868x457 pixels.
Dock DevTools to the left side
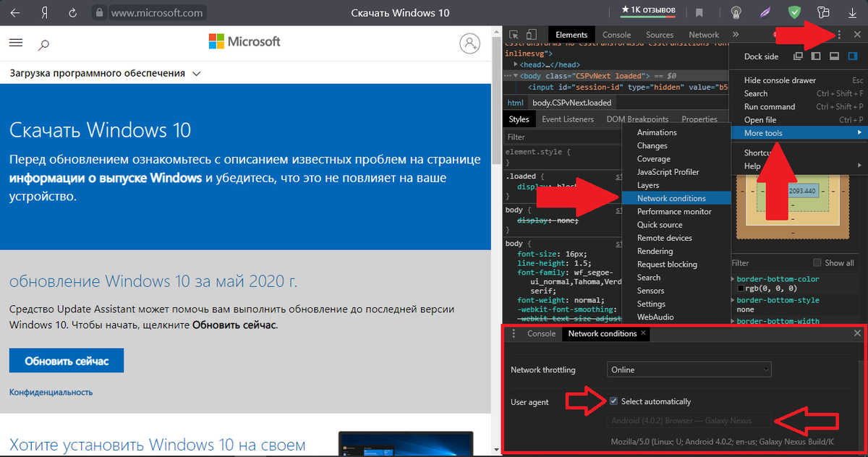pyautogui.click(x=816, y=56)
